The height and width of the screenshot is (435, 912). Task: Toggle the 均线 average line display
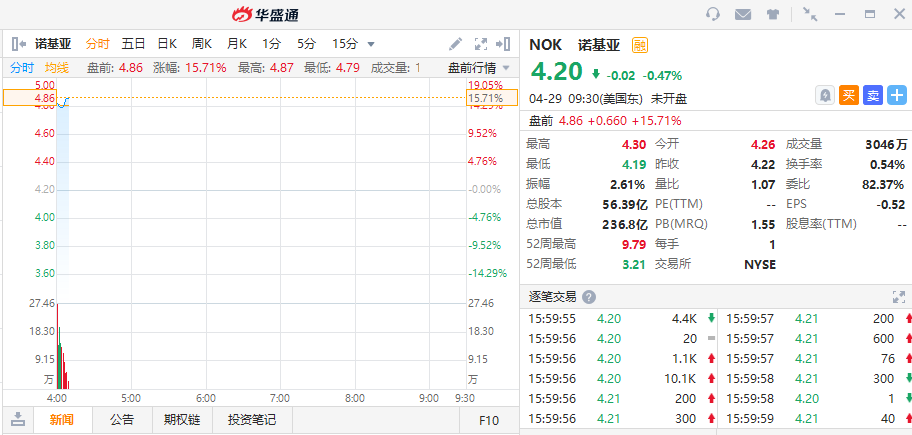tap(57, 67)
